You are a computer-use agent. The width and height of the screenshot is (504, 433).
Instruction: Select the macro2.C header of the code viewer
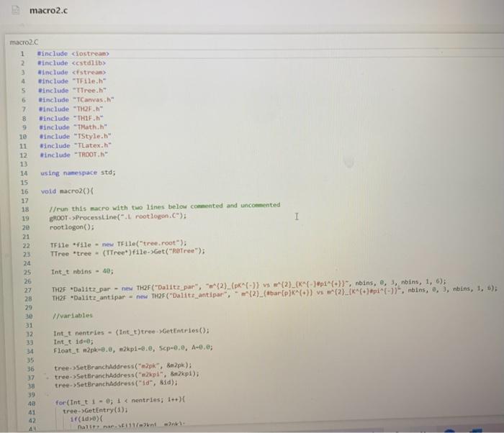point(24,42)
